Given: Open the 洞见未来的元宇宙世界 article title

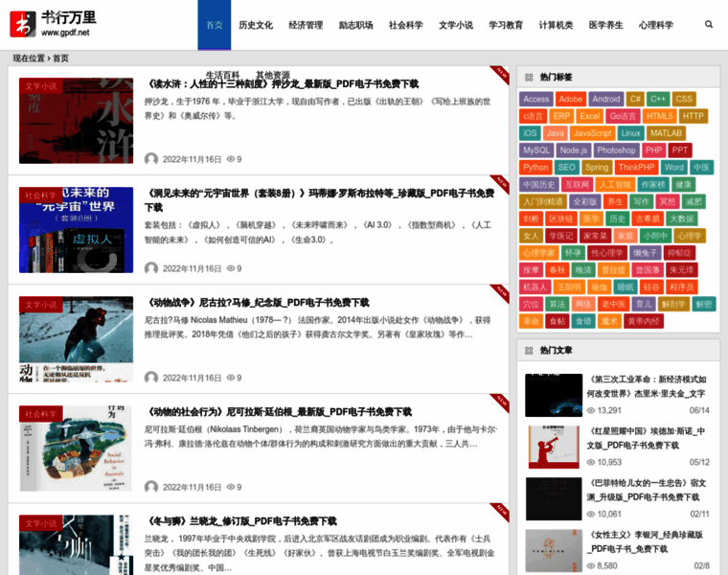Looking at the screenshot, I should pyautogui.click(x=319, y=200).
